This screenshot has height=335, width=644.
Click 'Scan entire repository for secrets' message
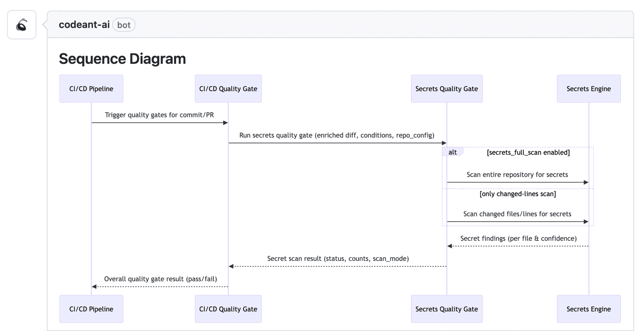[x=517, y=175]
